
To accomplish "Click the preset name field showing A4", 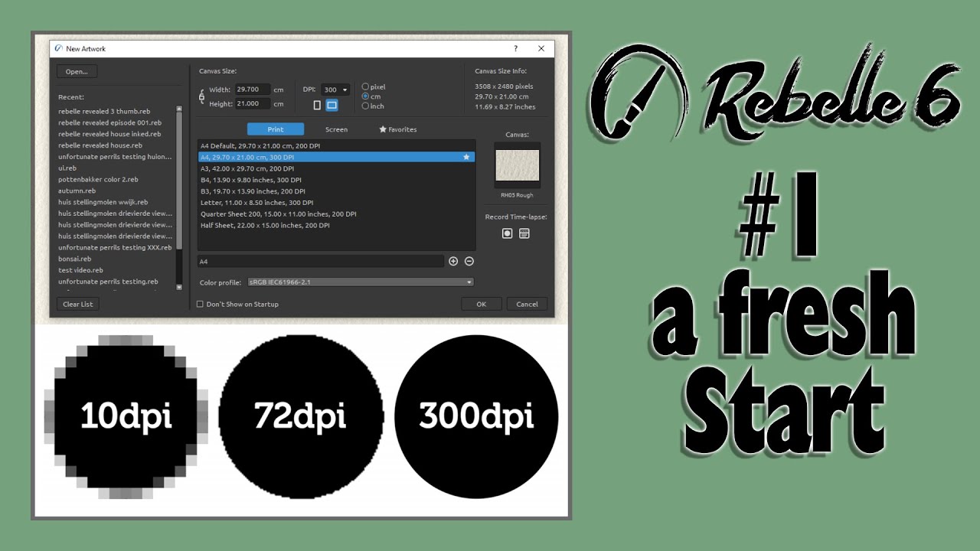I will pos(321,262).
